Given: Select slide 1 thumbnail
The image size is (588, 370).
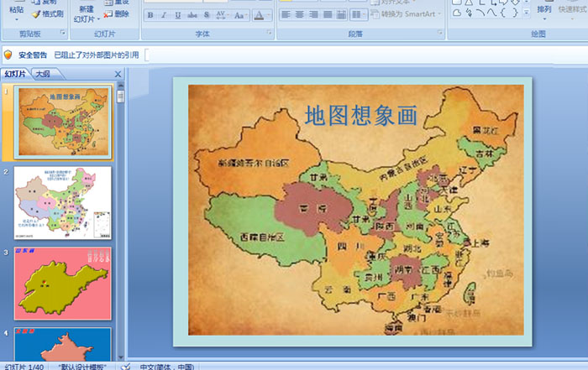Looking at the screenshot, I should [63, 122].
